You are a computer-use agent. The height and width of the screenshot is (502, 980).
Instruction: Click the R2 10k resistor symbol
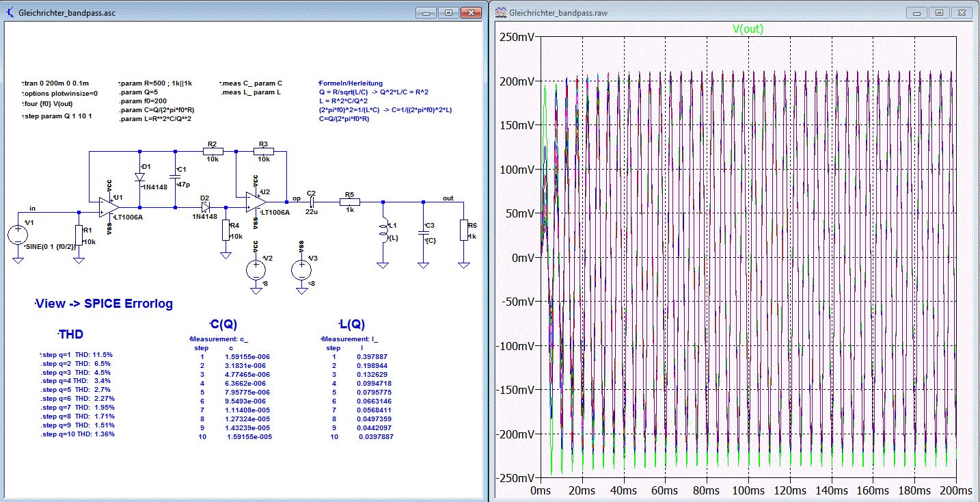click(212, 151)
